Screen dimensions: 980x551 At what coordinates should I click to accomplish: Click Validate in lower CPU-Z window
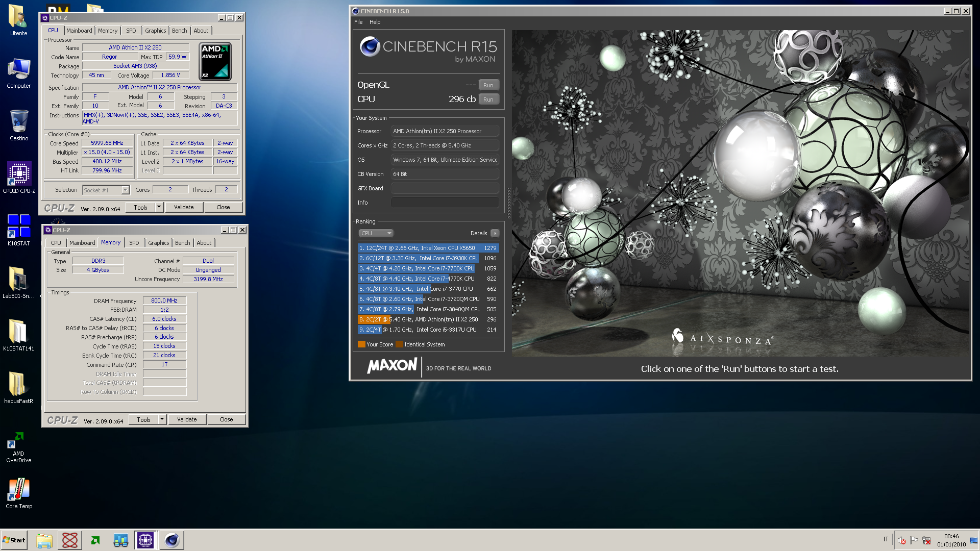tap(187, 419)
